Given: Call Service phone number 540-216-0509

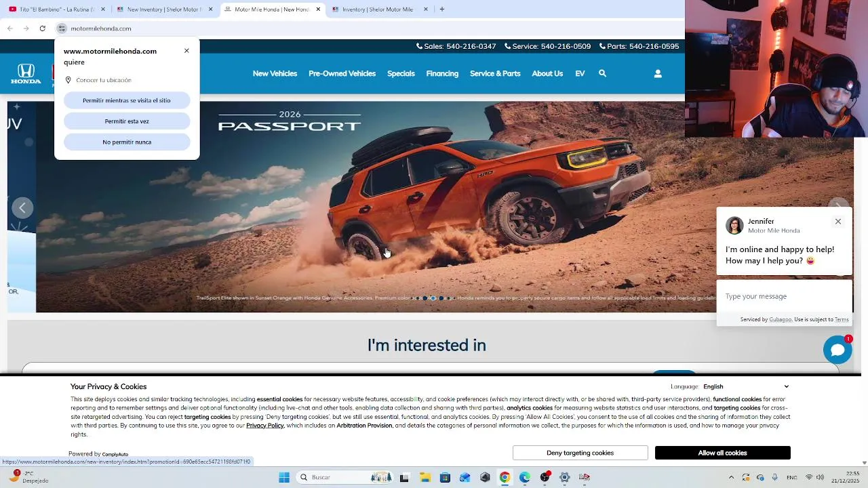Looking at the screenshot, I should click(x=547, y=46).
